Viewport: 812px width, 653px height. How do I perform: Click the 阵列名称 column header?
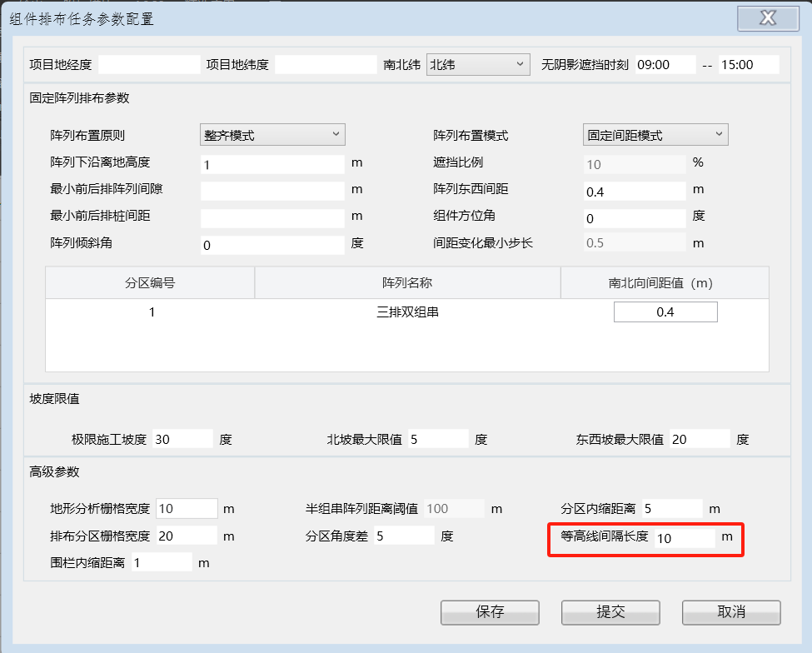coord(407,283)
